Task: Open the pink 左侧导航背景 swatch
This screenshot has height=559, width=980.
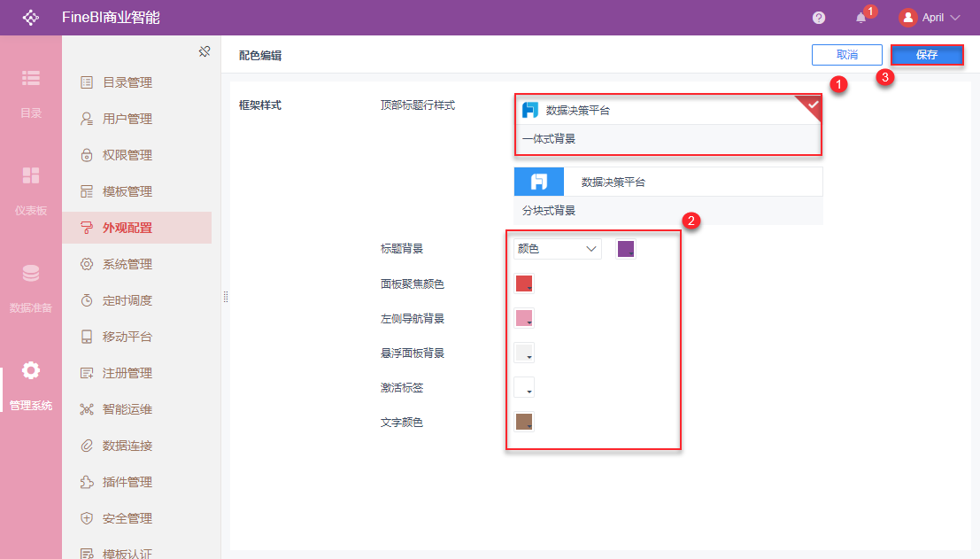Action: 524,318
